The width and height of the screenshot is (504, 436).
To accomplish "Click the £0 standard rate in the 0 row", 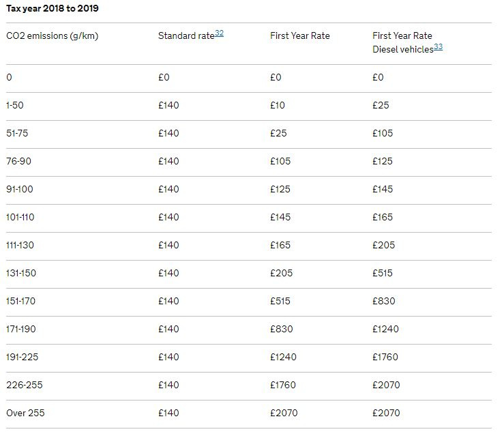I will click(x=164, y=77).
